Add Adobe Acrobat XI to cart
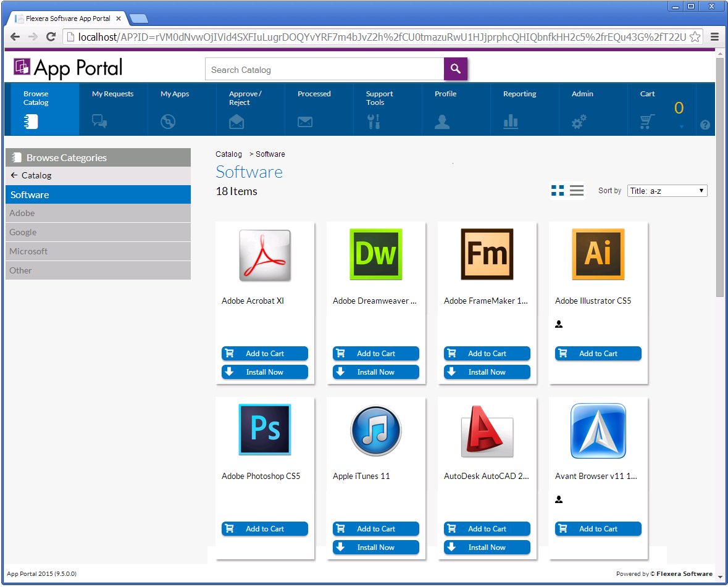This screenshot has width=728, height=587. click(x=264, y=353)
